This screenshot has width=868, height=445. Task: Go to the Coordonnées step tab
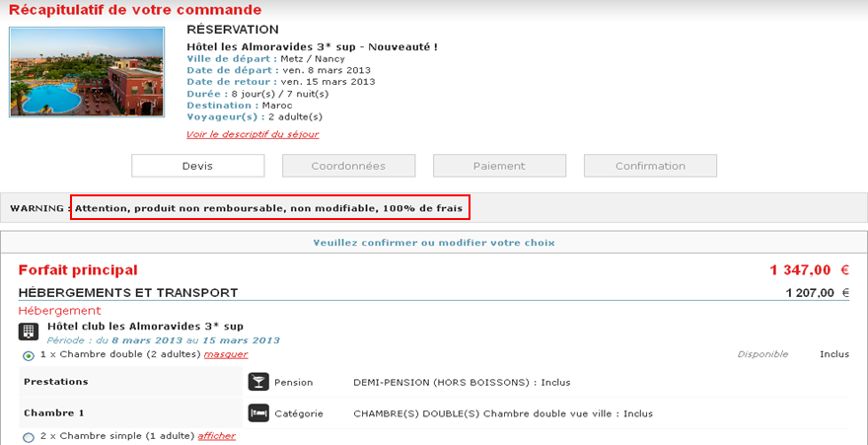click(348, 166)
